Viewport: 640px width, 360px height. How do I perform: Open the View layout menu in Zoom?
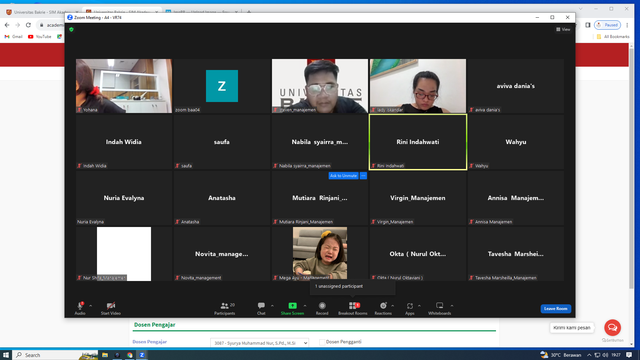[563, 29]
